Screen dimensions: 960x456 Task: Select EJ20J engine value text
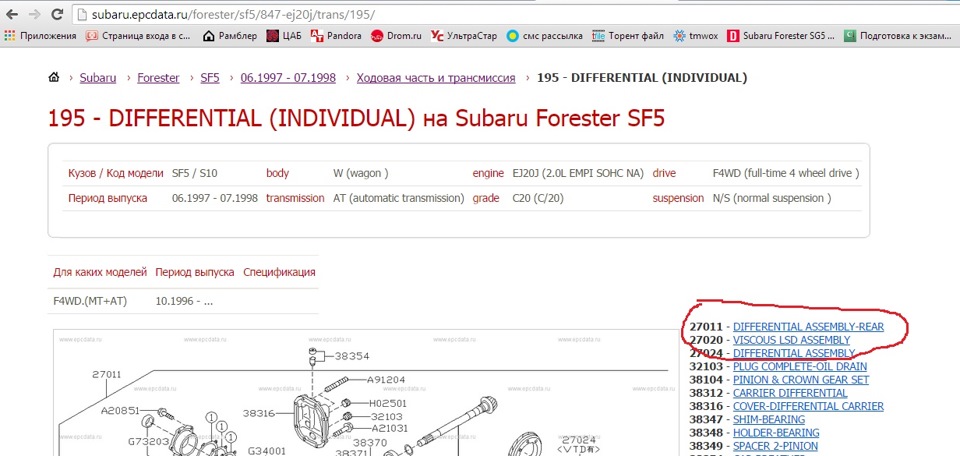point(578,173)
